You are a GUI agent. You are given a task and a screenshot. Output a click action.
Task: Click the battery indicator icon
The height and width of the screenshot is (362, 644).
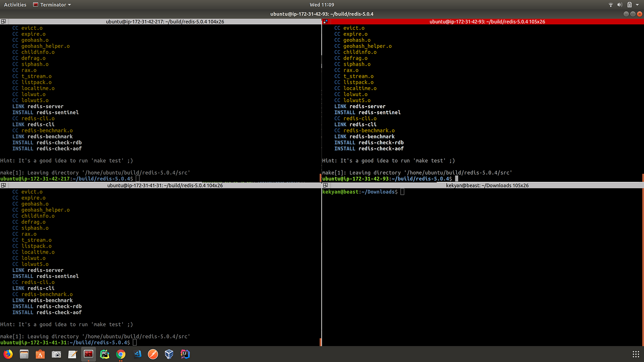coord(629,5)
